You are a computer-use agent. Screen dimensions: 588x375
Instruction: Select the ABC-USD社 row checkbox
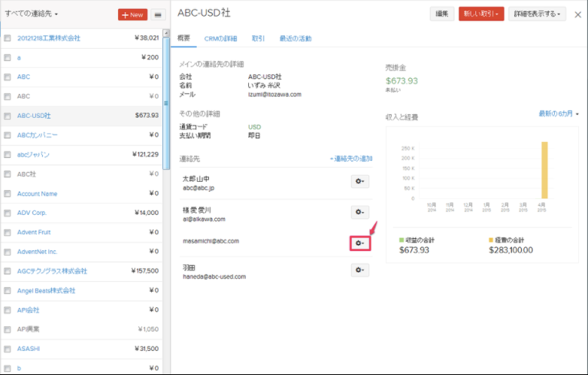[8, 116]
